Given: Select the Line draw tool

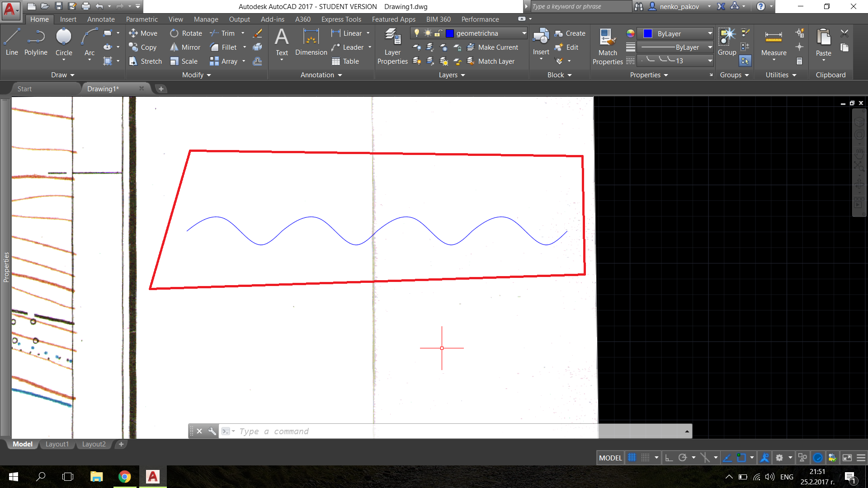Looking at the screenshot, I should tap(12, 42).
